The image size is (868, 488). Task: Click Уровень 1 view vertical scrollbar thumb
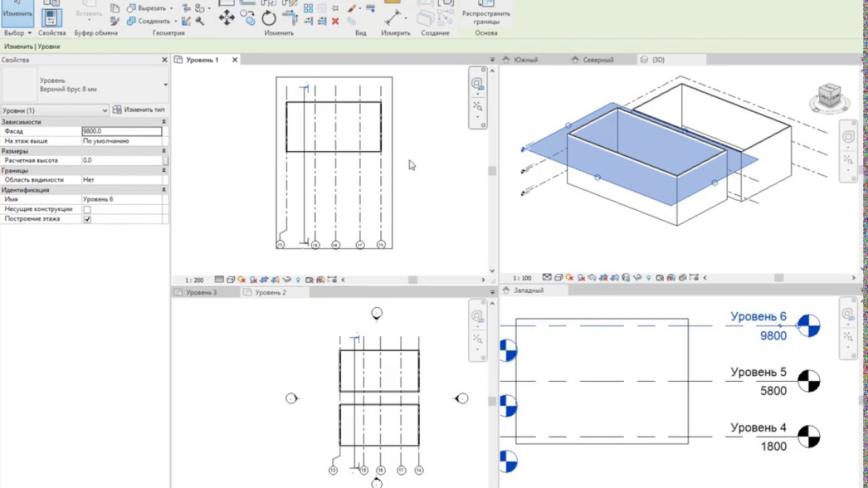(x=492, y=171)
